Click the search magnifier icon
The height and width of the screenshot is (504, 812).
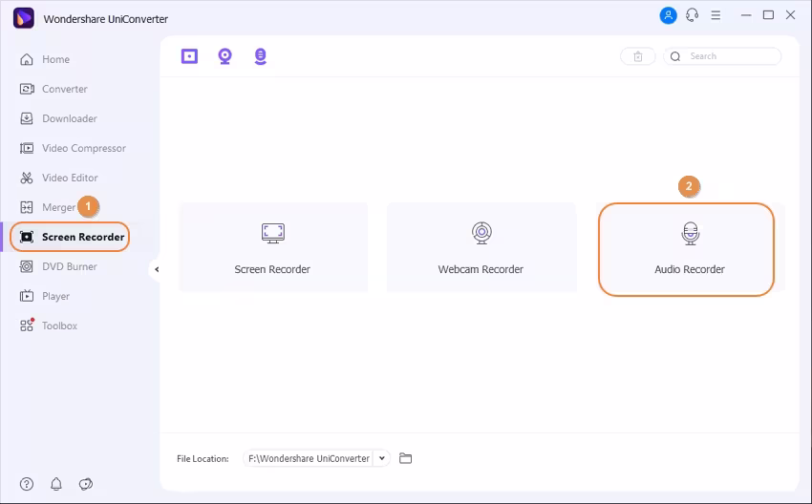click(x=675, y=56)
